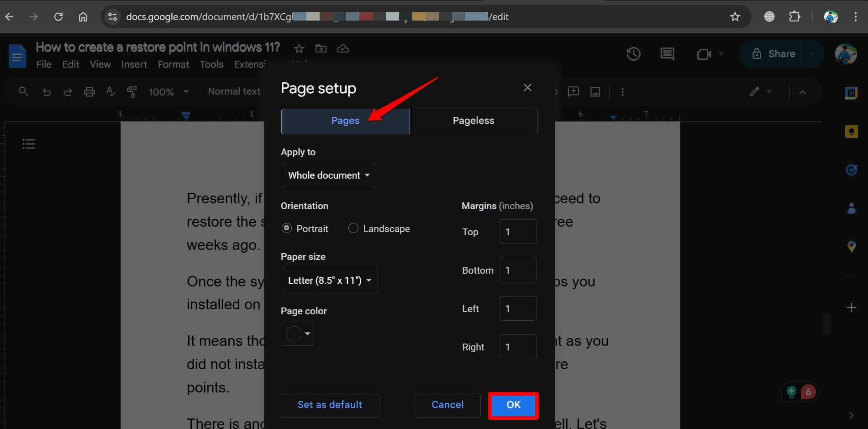Go back to previous browser page
The height and width of the screenshot is (429, 868).
click(x=9, y=17)
